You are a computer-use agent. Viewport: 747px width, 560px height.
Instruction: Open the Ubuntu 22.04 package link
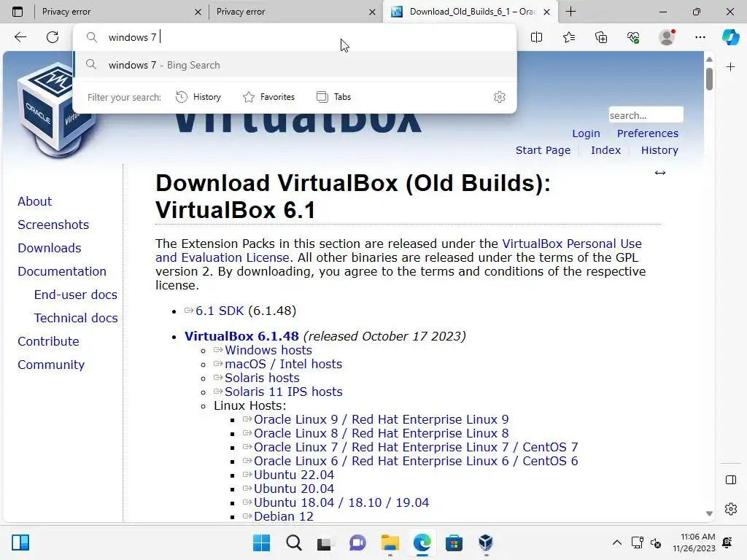[293, 475]
